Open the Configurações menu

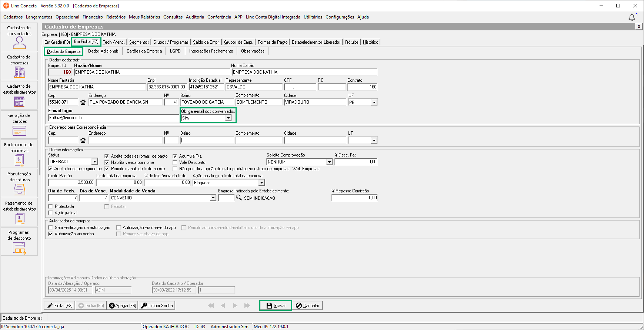click(x=340, y=17)
